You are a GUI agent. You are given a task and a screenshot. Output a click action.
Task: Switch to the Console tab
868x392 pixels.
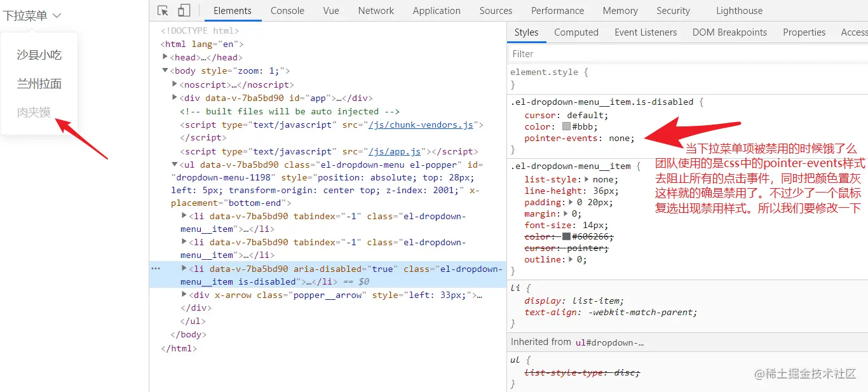[x=287, y=11]
